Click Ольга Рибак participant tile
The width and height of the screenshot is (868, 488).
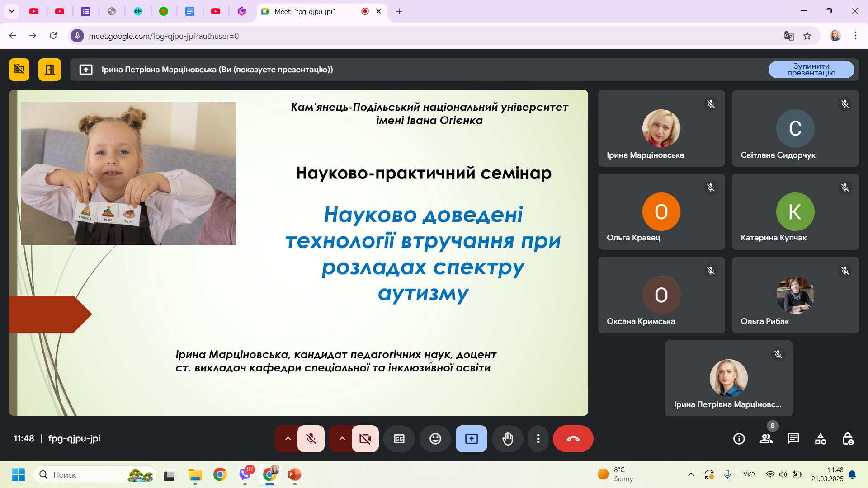click(795, 295)
